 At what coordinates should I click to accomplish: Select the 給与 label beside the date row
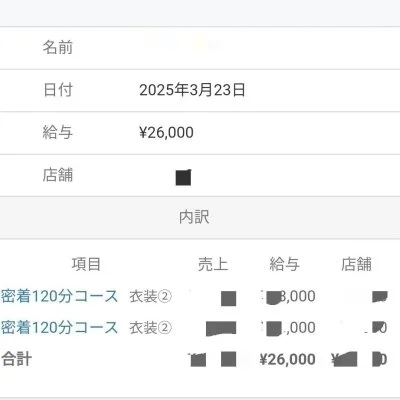[58, 132]
